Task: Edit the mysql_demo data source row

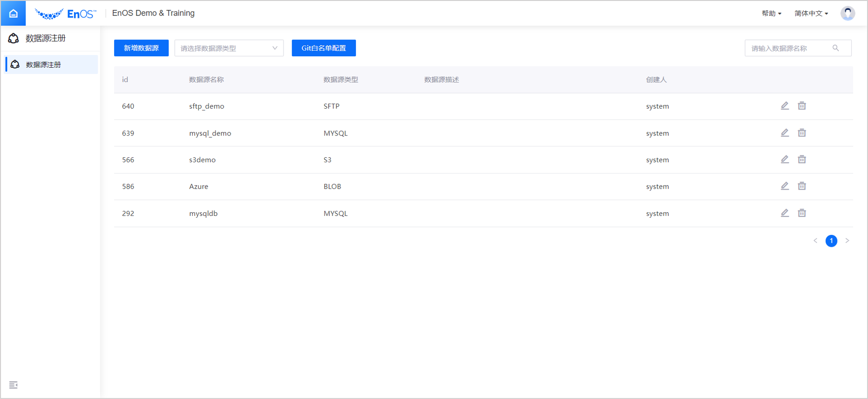Action: [784, 133]
